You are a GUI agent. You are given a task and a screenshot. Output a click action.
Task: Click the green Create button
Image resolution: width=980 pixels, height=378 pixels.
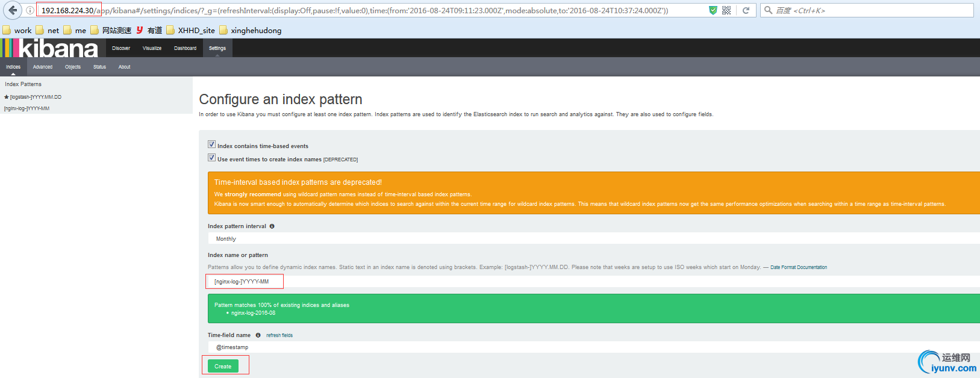click(x=223, y=366)
